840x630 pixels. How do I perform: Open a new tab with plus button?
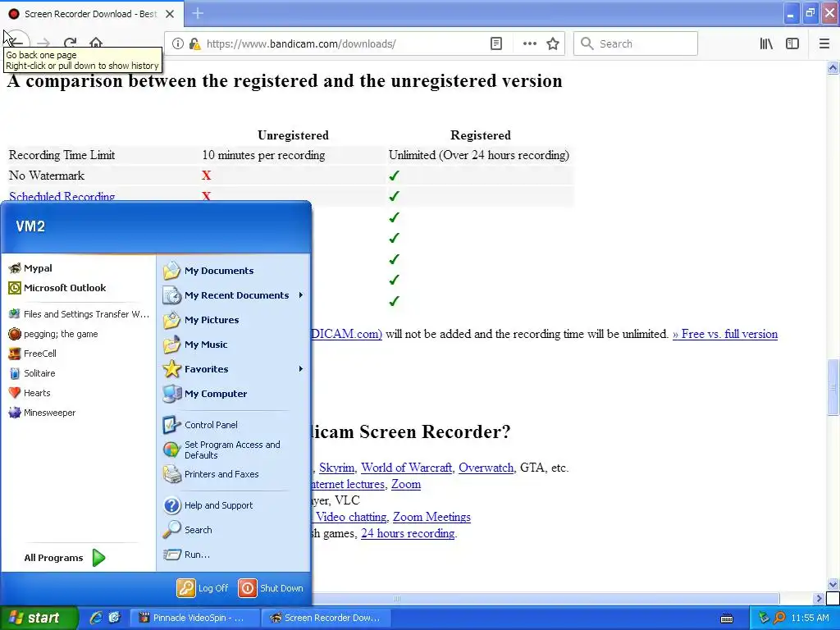pos(198,13)
